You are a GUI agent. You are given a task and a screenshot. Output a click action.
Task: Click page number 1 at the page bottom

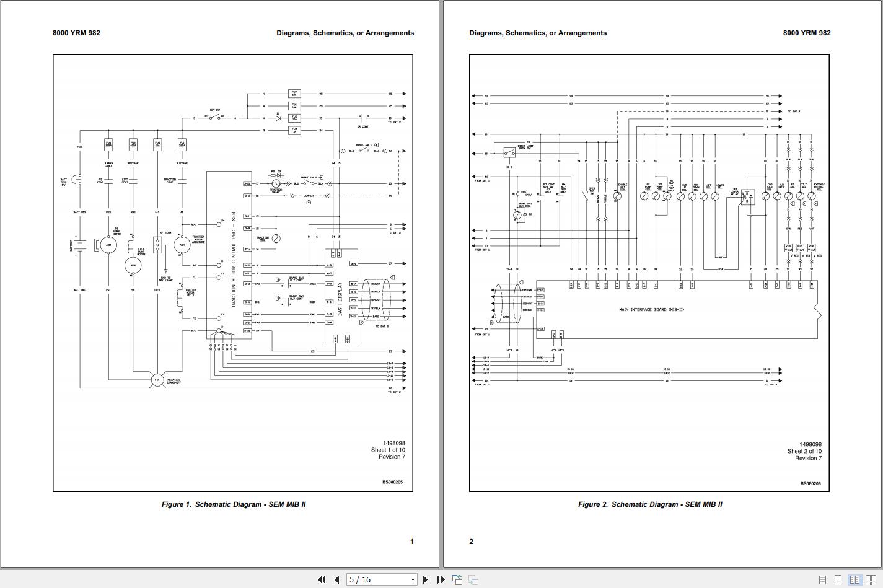click(412, 542)
